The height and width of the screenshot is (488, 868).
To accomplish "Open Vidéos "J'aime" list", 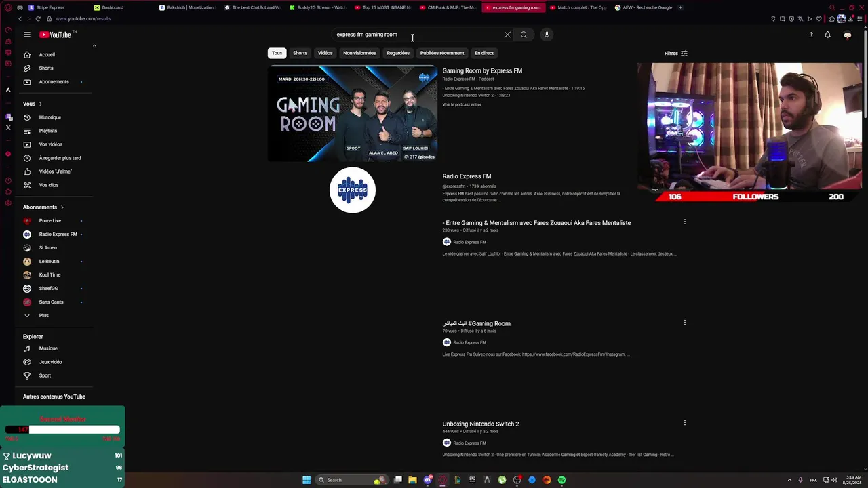I will click(57, 171).
